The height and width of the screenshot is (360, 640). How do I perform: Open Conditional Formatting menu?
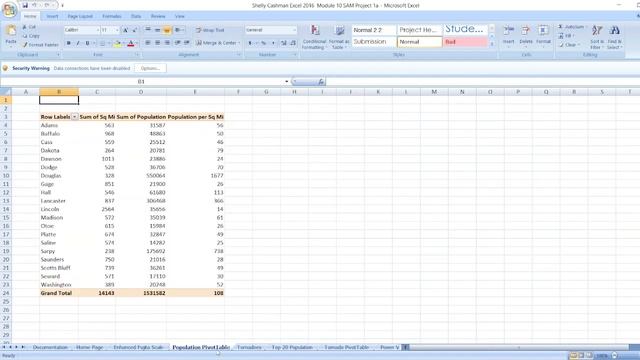click(x=314, y=37)
